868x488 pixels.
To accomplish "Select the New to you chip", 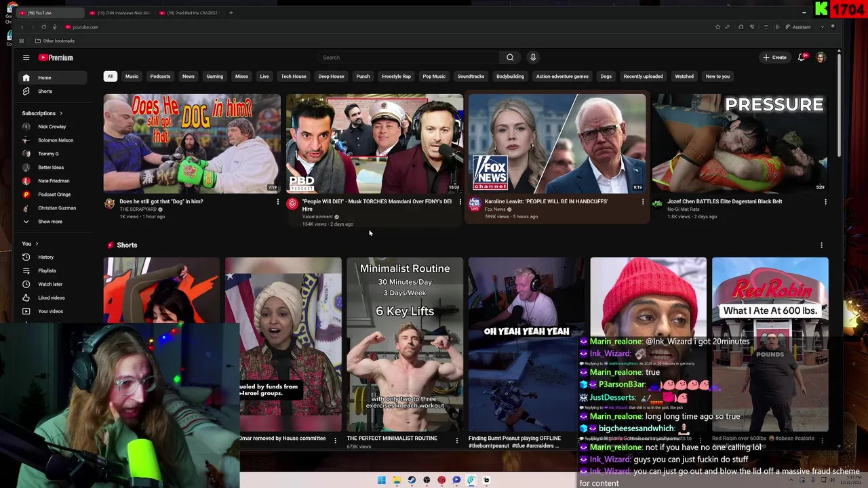I will (717, 77).
